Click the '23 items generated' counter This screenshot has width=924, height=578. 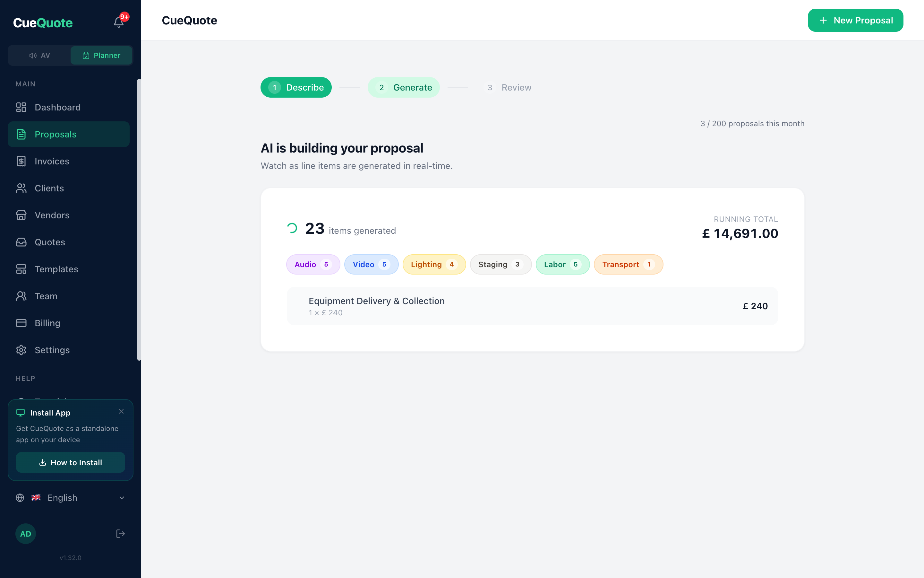350,229
